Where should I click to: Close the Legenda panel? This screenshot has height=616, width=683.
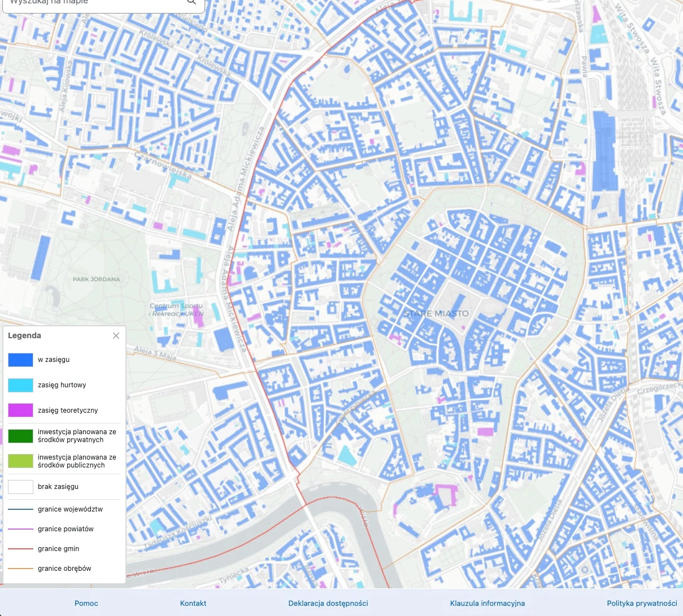116,335
